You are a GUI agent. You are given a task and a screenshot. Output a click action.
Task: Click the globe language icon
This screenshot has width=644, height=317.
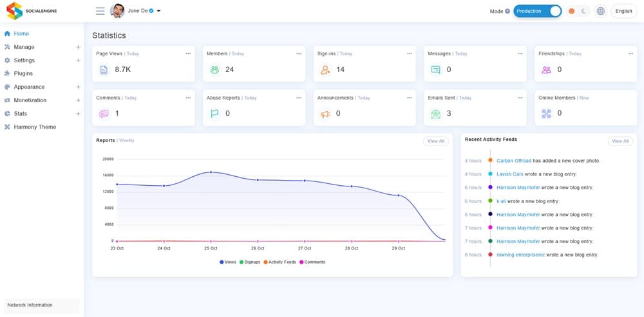[600, 11]
